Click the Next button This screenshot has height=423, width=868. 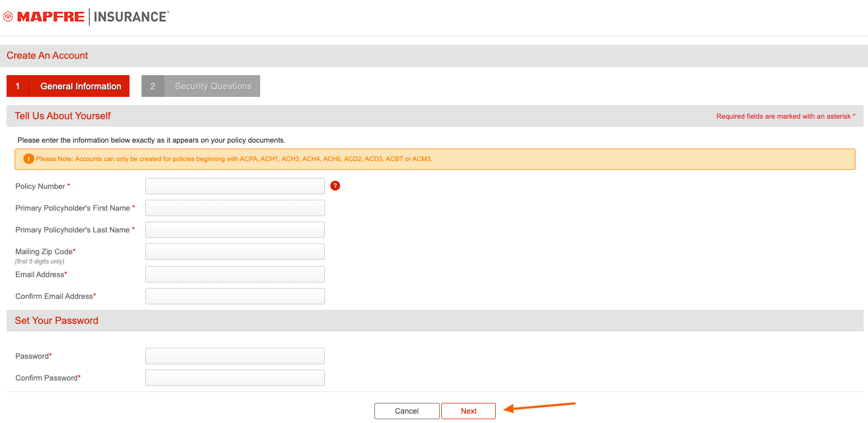[469, 411]
